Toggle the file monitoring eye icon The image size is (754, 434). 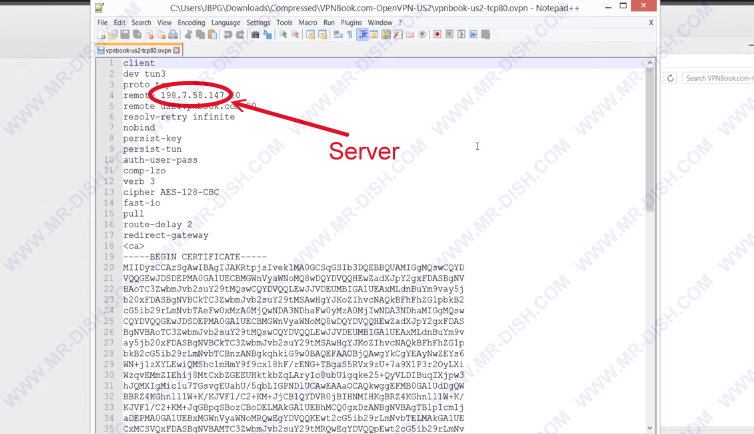(422, 35)
